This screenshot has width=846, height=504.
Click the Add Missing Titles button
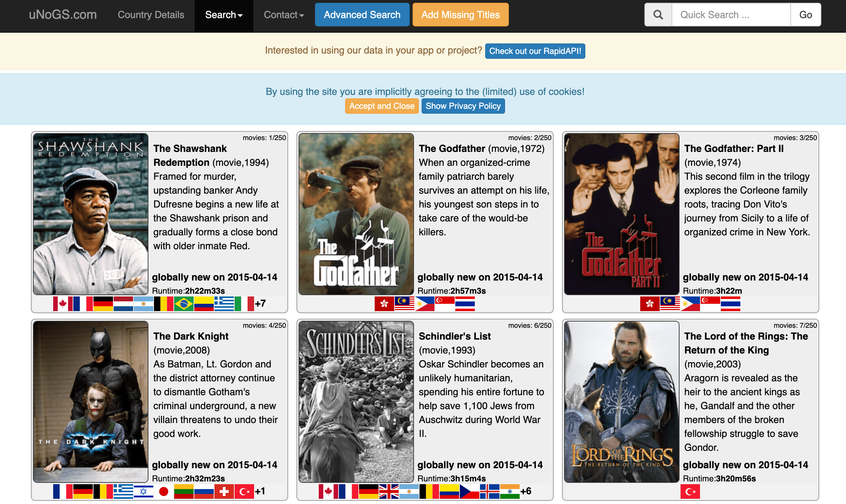click(461, 15)
